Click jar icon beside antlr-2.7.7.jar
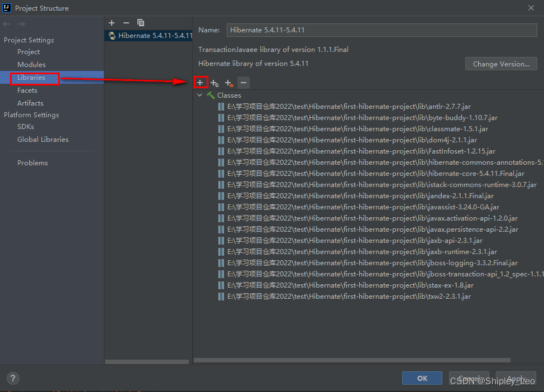Viewport: 544px width, 392px height. (x=221, y=107)
